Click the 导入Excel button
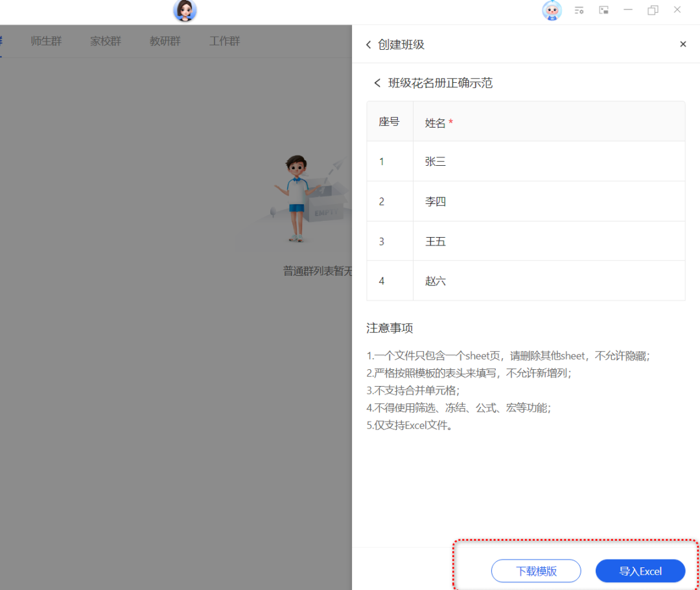 click(640, 571)
